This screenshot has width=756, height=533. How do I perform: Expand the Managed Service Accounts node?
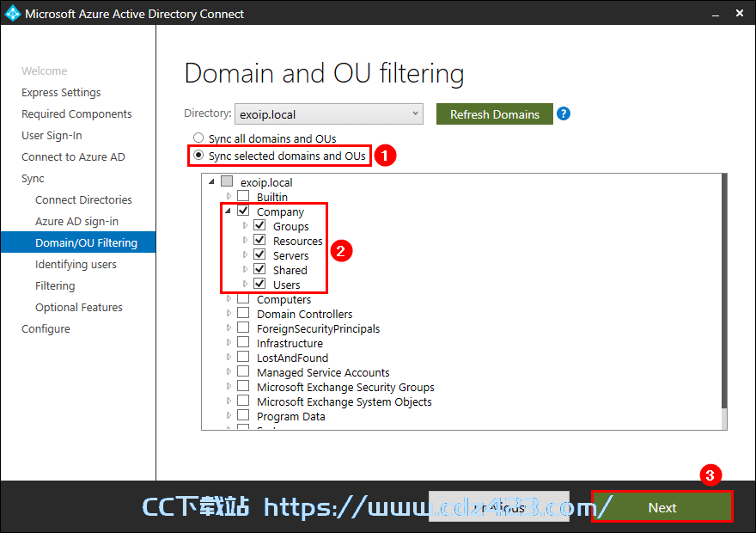[x=229, y=371]
